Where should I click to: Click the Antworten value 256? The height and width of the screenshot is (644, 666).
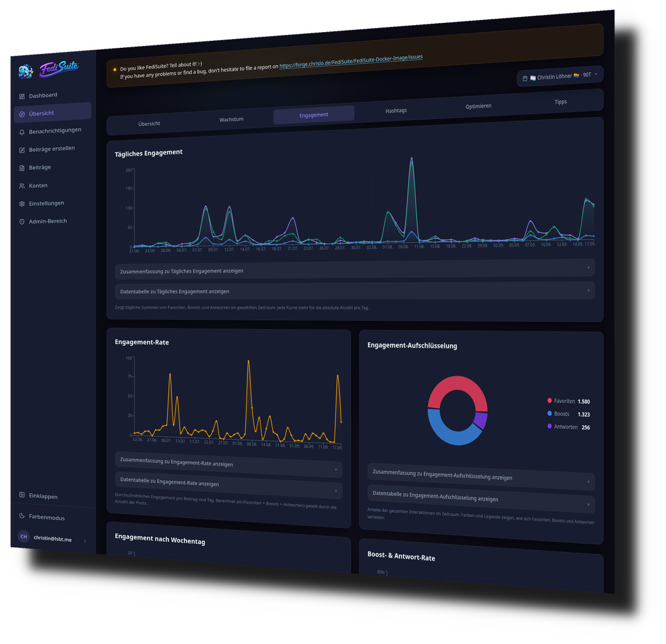(586, 428)
